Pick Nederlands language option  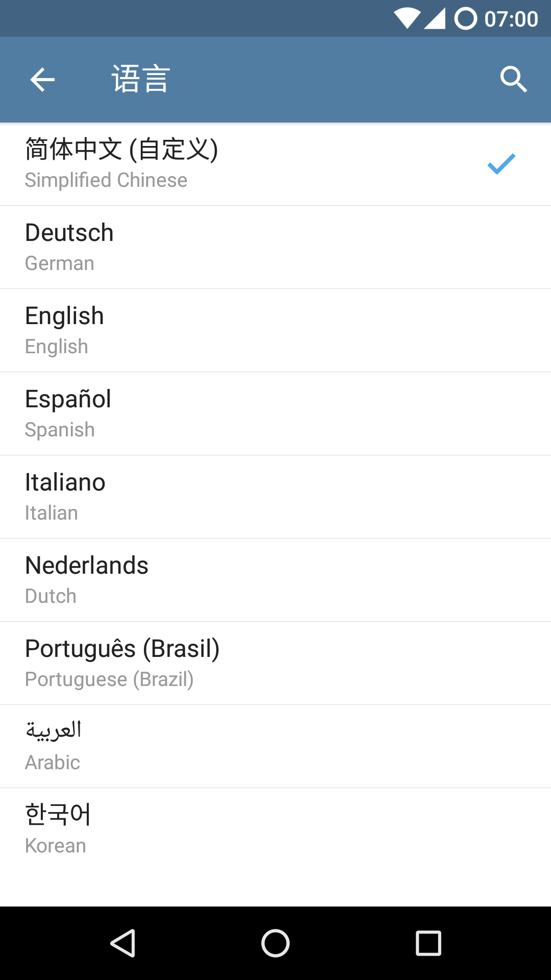(x=275, y=580)
